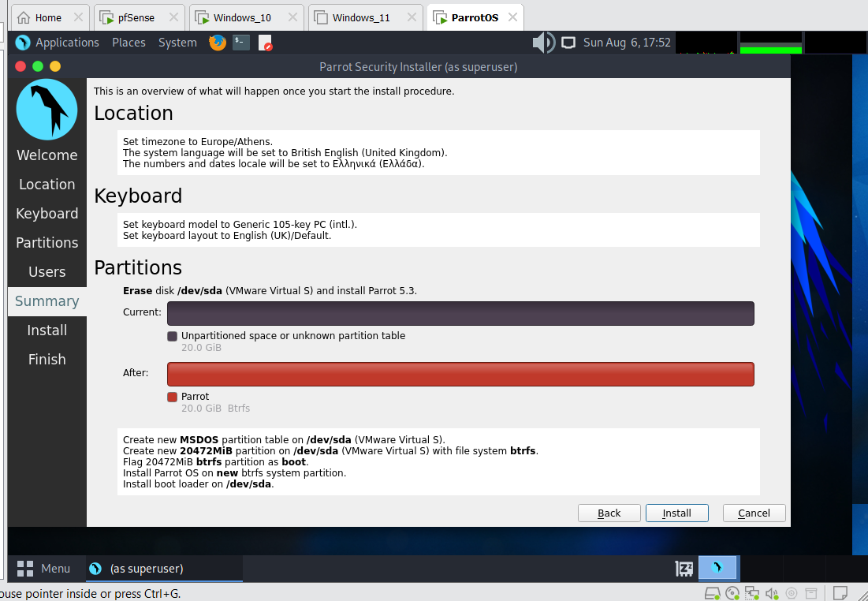Click the 'Install boot loader on /dev/sda.' line
This screenshot has height=601, width=868.
[198, 484]
